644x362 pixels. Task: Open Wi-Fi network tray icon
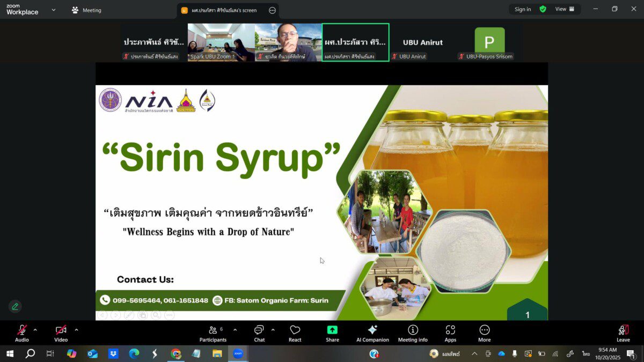pyautogui.click(x=555, y=353)
